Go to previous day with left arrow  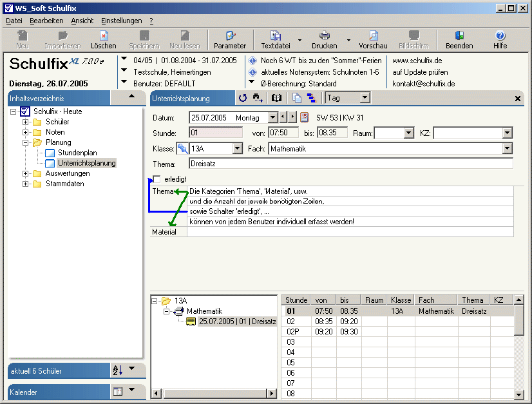(x=283, y=117)
